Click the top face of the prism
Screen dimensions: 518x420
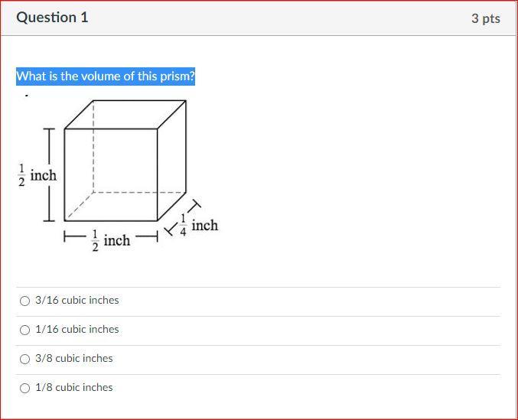125,115
